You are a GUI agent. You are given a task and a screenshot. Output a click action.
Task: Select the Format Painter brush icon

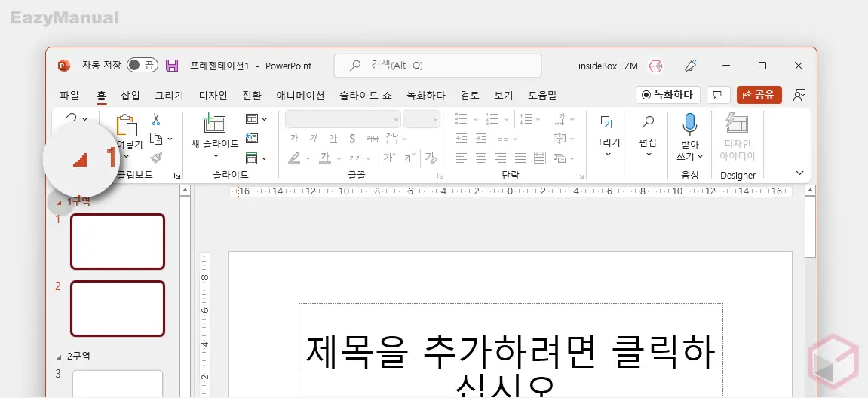[156, 158]
